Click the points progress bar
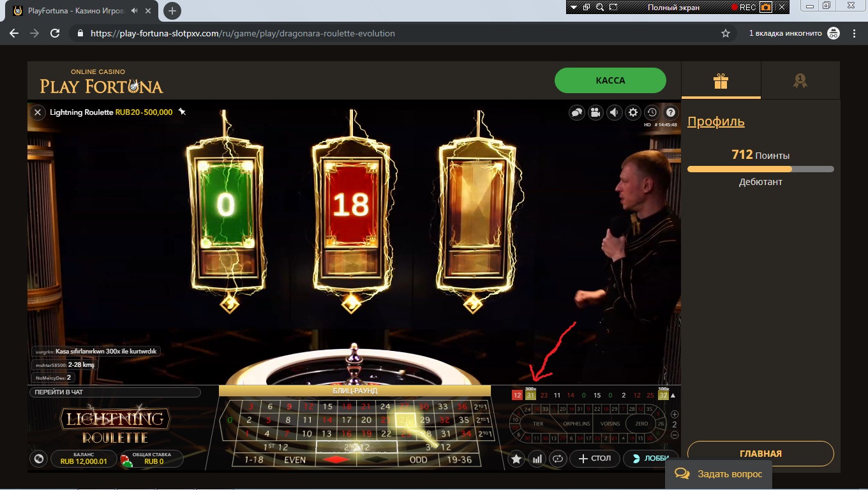 [761, 169]
